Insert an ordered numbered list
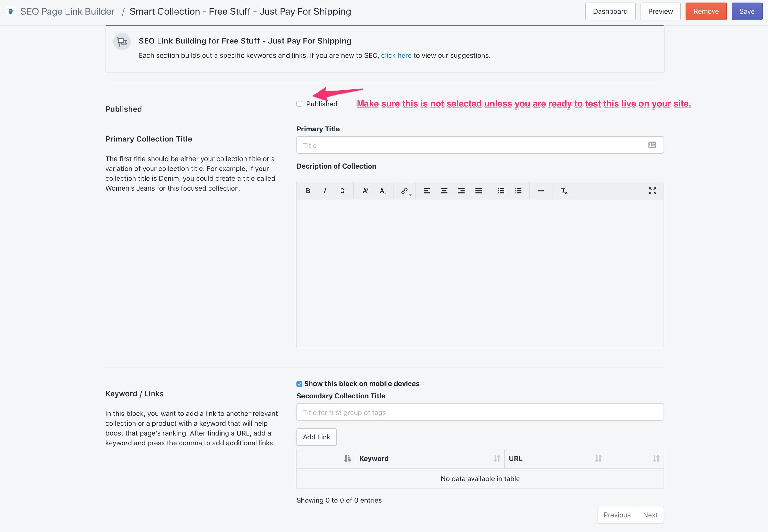The height and width of the screenshot is (532, 768). click(x=518, y=191)
